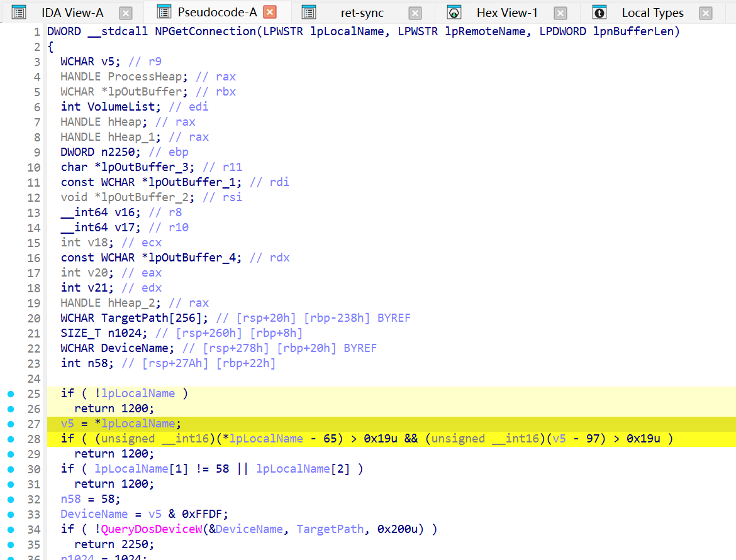Click return 2250 on line 35
The image size is (736, 560).
[114, 544]
